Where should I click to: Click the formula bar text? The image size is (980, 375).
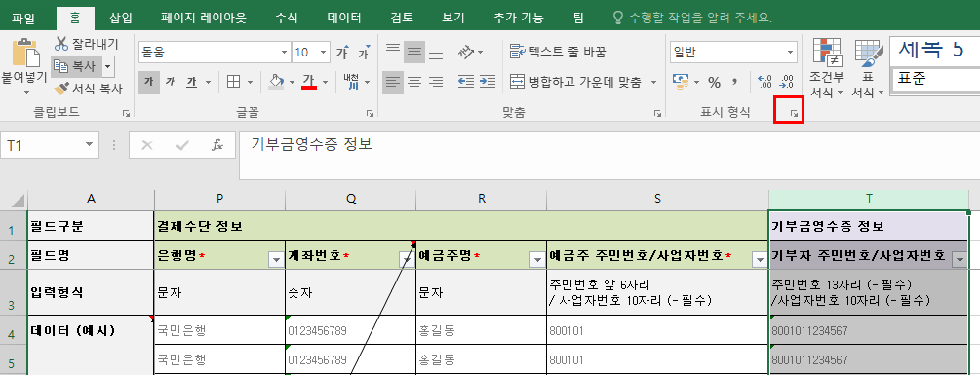(312, 144)
